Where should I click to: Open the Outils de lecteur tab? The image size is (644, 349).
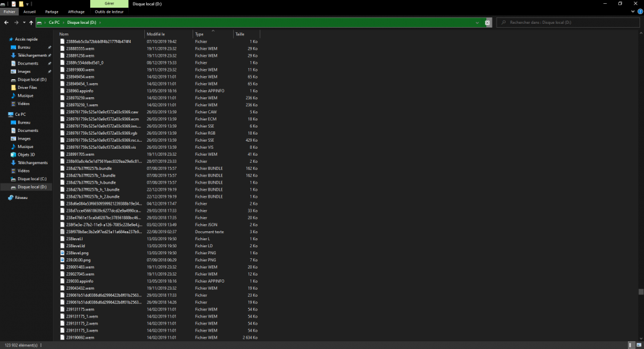tap(108, 12)
